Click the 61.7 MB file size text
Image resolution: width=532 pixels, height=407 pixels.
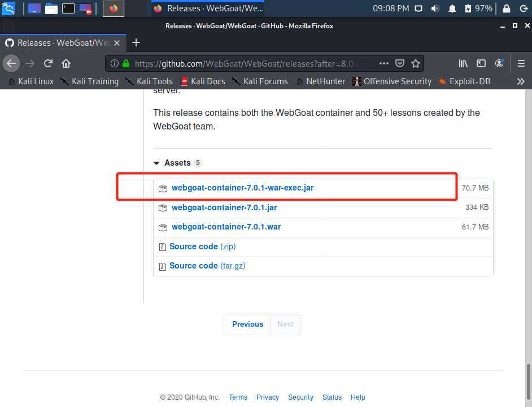475,227
